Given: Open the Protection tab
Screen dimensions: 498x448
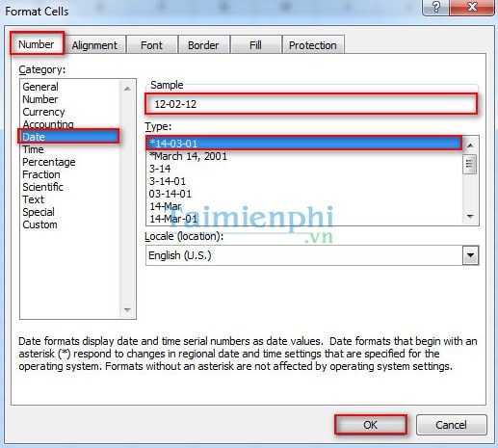Looking at the screenshot, I should pyautogui.click(x=313, y=45).
